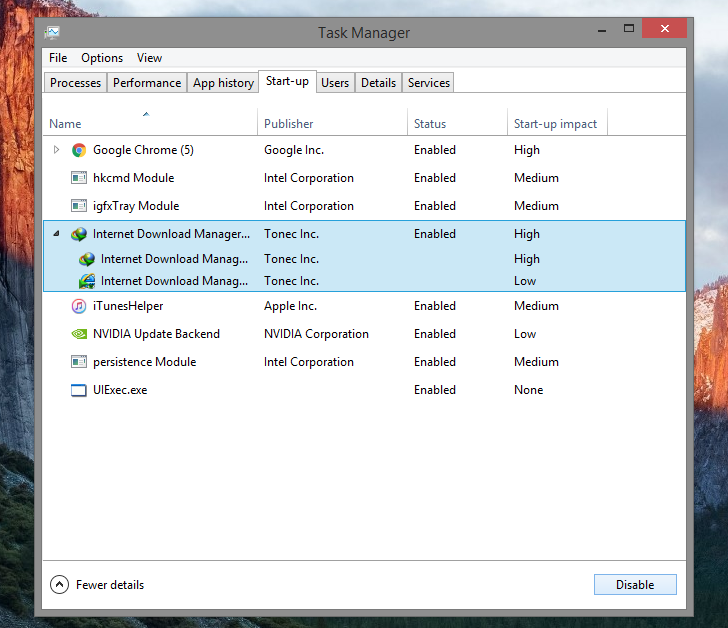728x628 pixels.
Task: Click Tonec Inc. in the Low-impact IDM child row
Action: click(x=291, y=281)
